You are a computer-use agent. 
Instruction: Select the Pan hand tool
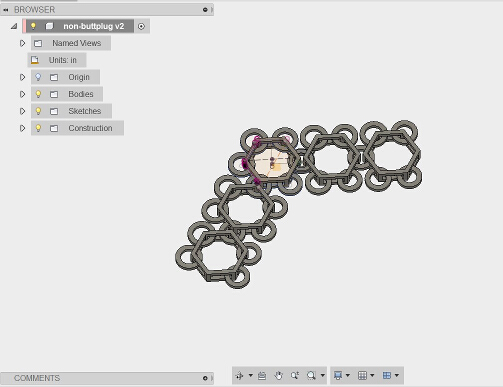point(278,376)
